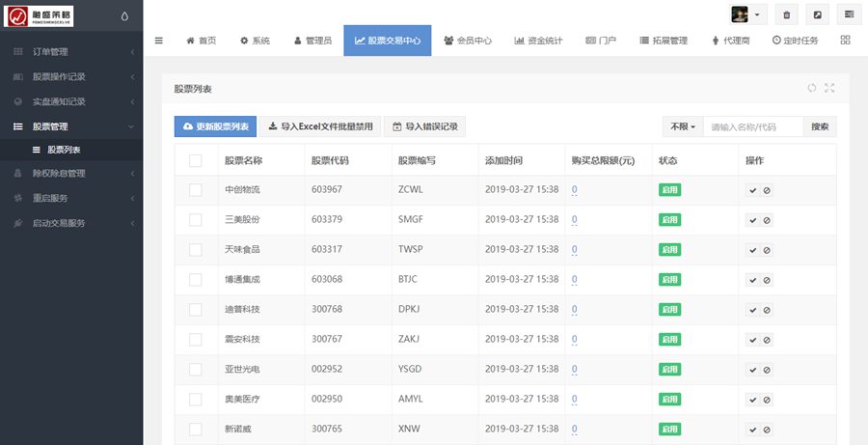Click the stock name/code search field
868x445 pixels.
(752, 126)
